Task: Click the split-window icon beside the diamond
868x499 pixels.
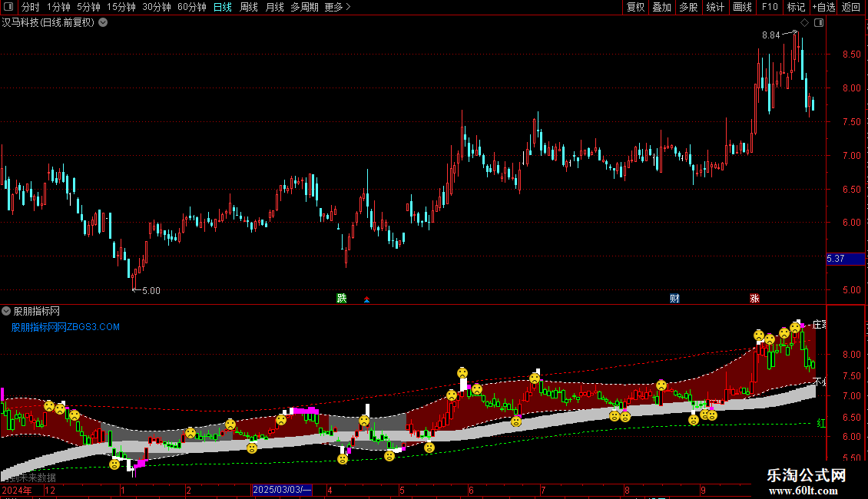Action: click(x=819, y=23)
